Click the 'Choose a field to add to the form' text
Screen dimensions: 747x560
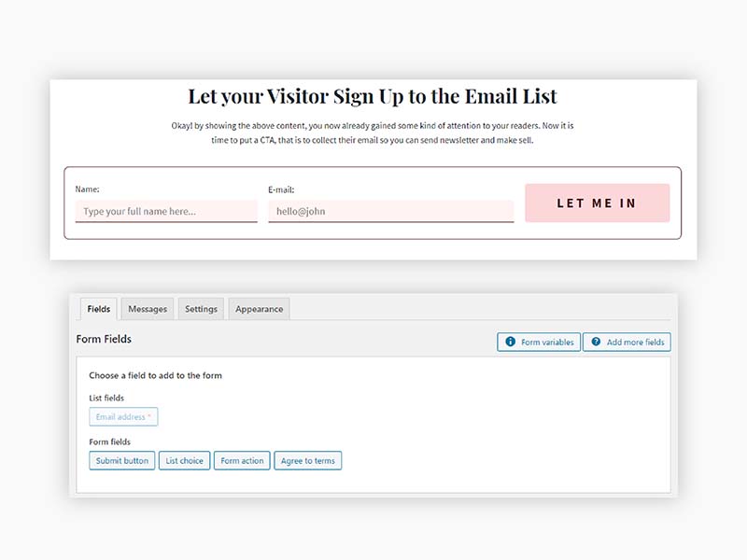(x=155, y=375)
